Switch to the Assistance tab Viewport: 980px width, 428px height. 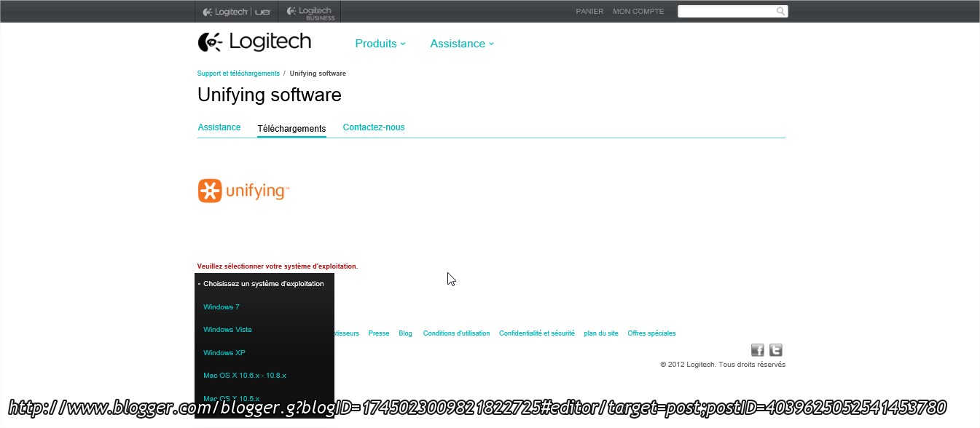[219, 127]
